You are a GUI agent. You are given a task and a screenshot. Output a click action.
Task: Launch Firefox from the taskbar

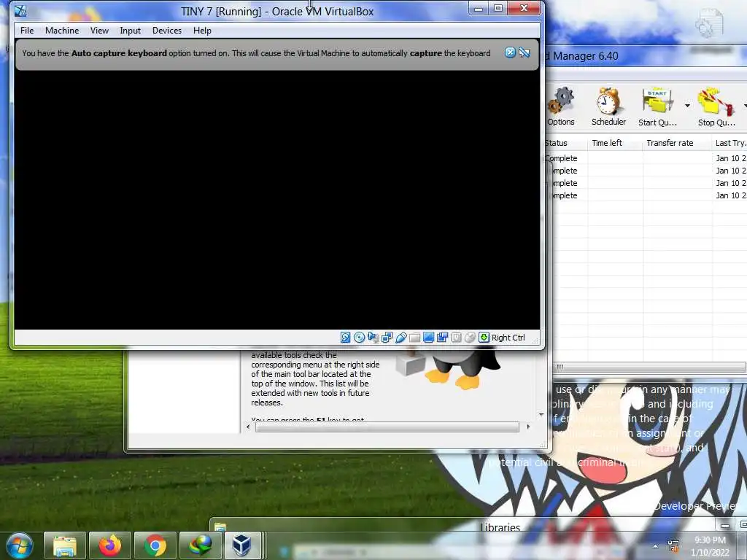[x=110, y=545]
